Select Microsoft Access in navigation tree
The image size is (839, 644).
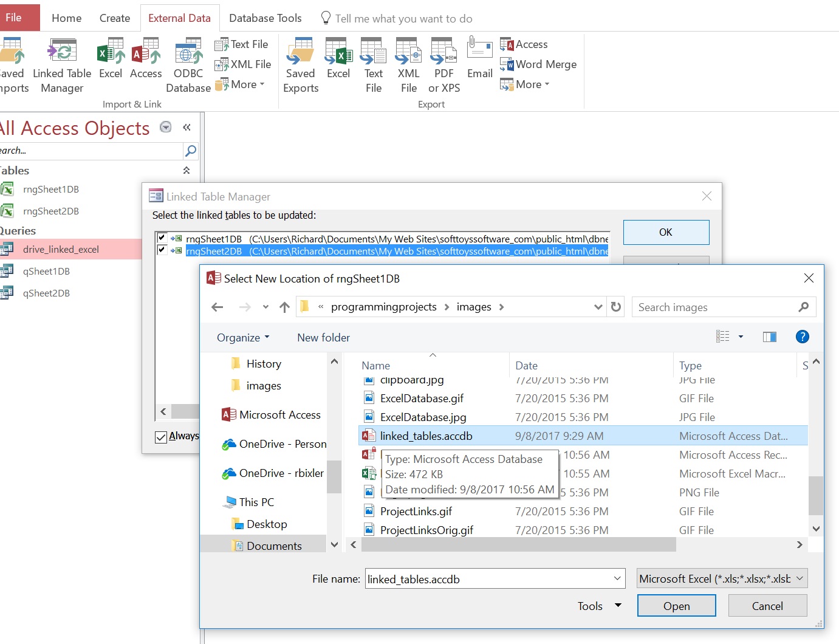point(271,415)
